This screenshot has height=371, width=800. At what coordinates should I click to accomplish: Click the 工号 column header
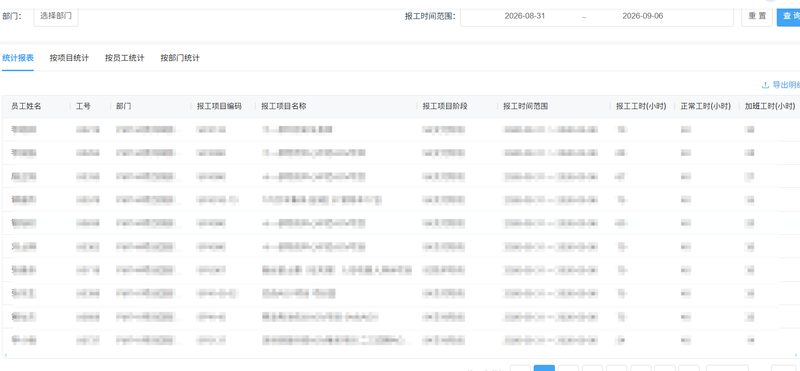(x=83, y=106)
